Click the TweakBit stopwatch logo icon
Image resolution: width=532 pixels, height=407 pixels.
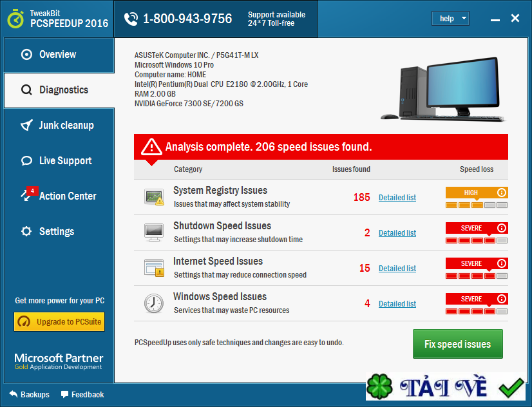15,19
